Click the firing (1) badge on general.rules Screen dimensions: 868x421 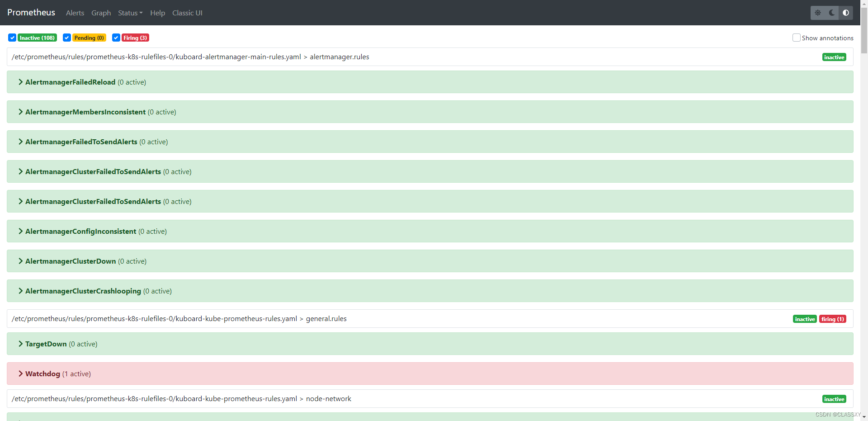pyautogui.click(x=832, y=319)
